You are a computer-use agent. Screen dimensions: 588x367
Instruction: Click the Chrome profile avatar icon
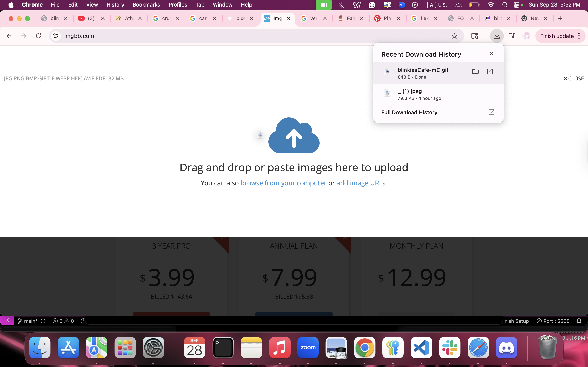527,36
